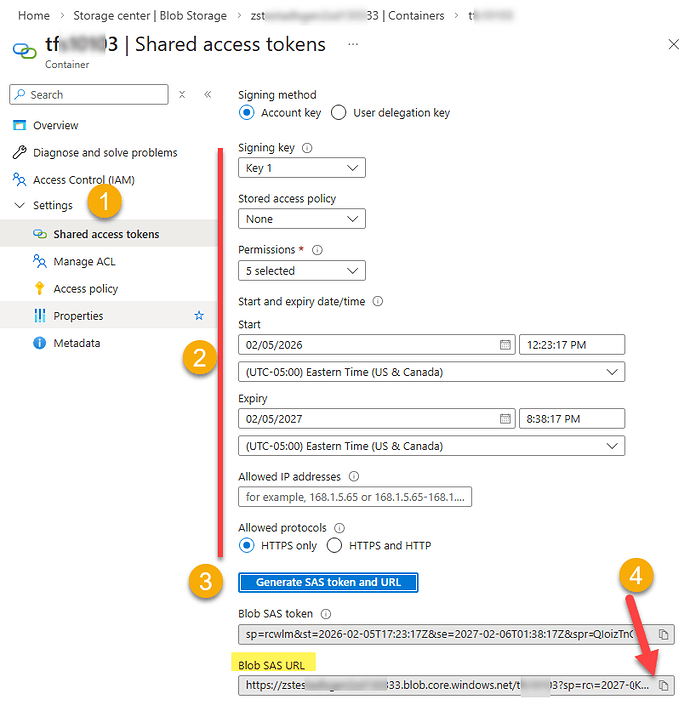Click the Manage ACL icon
690x711 pixels.
(40, 261)
